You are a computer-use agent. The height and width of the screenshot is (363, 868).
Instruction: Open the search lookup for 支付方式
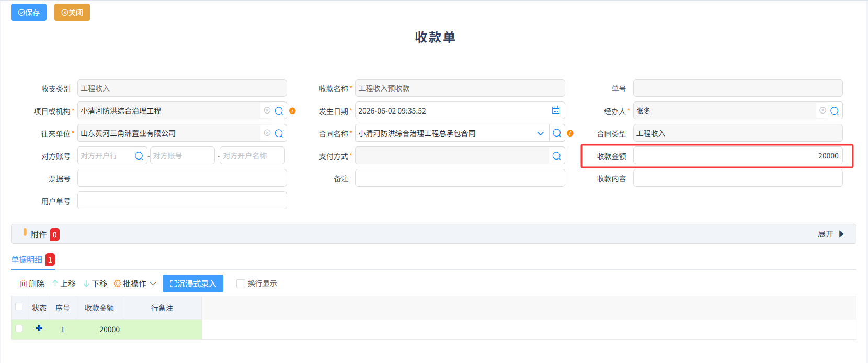click(557, 156)
